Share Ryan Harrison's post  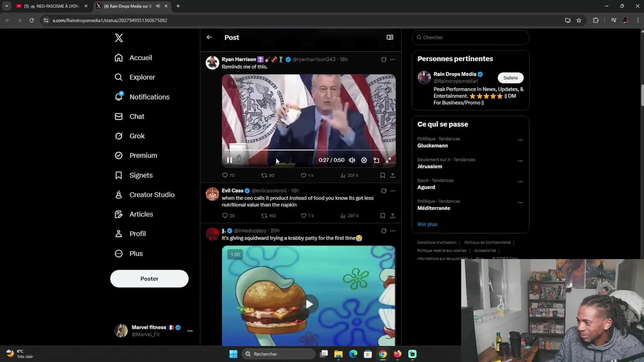[x=392, y=175]
